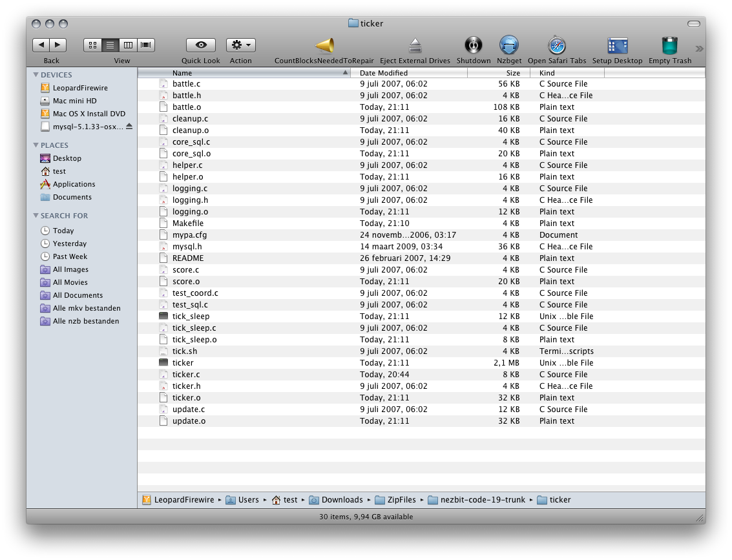This screenshot has height=560, width=732.
Task: Select the file update.o
Action: 421,421
